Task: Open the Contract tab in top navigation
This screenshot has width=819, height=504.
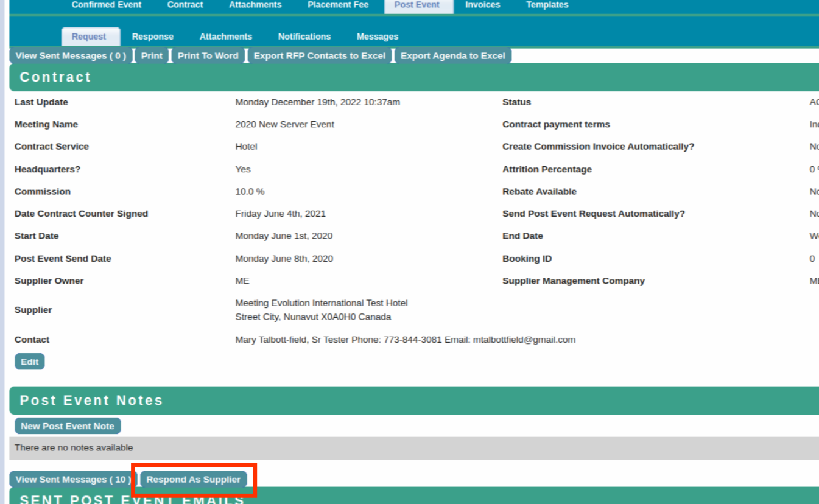Action: (x=185, y=5)
